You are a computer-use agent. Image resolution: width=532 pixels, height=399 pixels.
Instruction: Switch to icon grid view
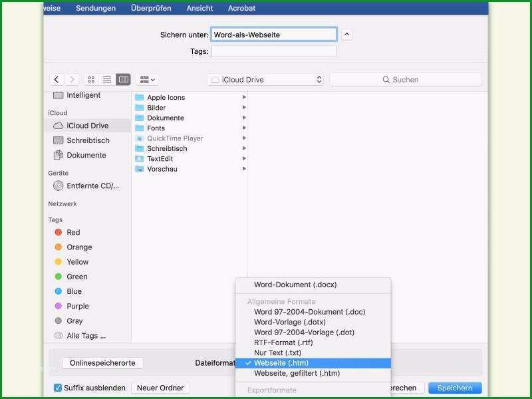[x=91, y=80]
